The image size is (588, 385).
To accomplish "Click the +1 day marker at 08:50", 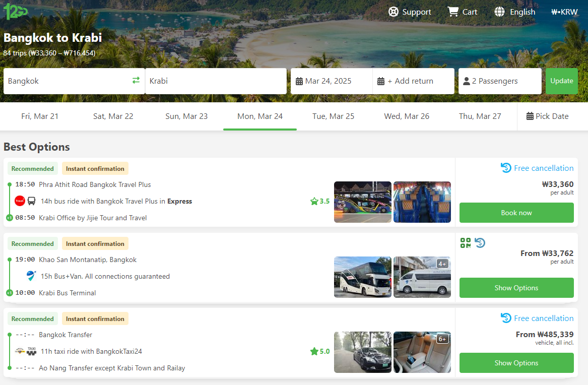I will click(10, 217).
